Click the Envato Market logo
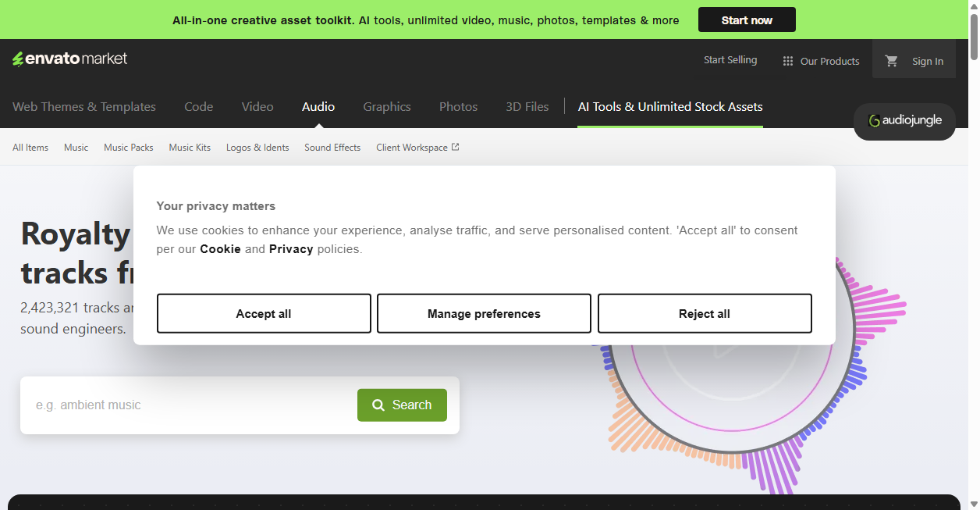This screenshot has height=510, width=980. point(69,59)
